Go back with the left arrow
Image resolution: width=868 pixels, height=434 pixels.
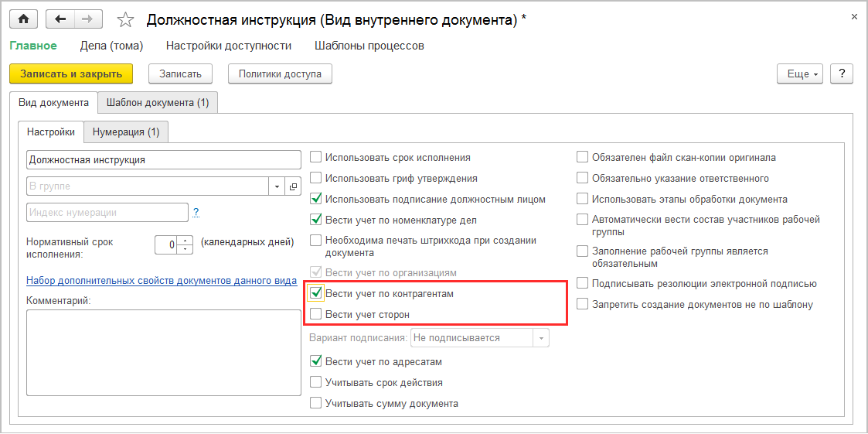click(60, 19)
